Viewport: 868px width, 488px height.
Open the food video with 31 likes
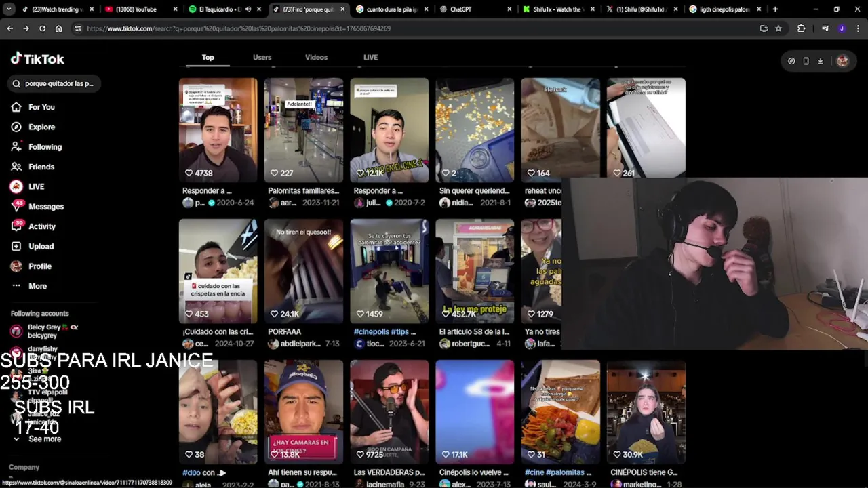coord(560,412)
